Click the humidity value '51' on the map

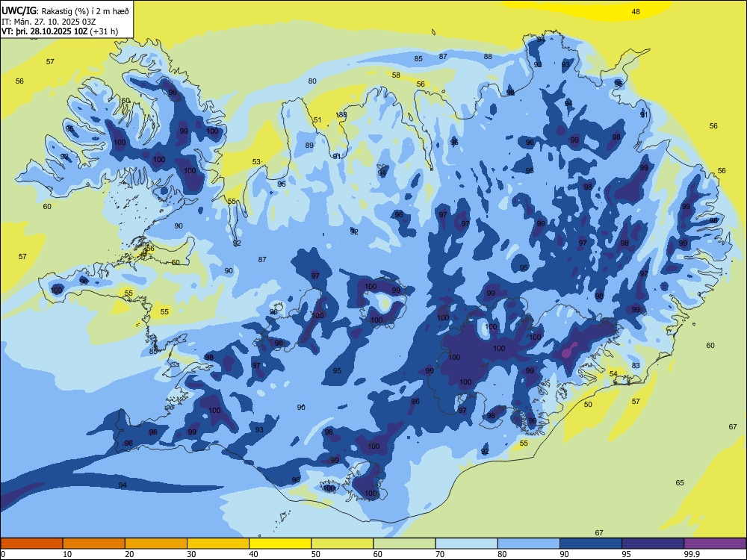coord(317,120)
